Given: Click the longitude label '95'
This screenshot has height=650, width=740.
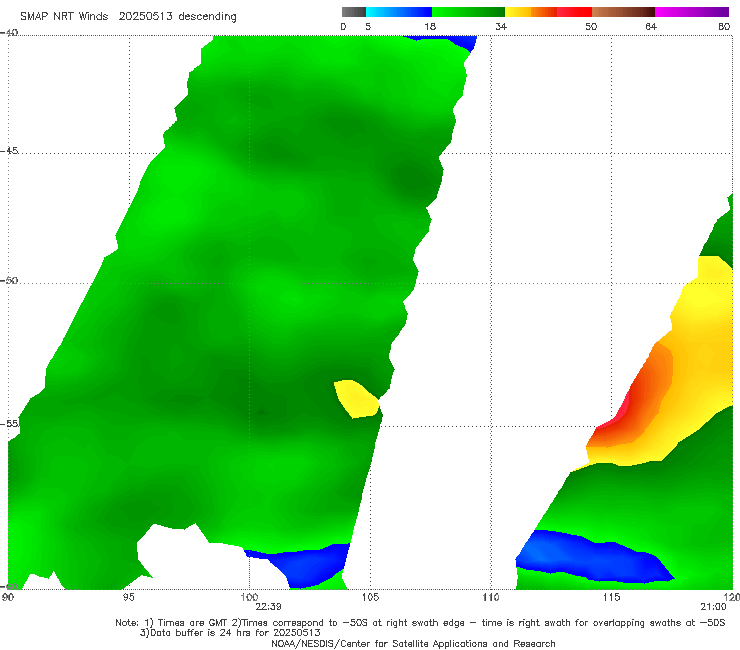Looking at the screenshot, I should 128,598.
